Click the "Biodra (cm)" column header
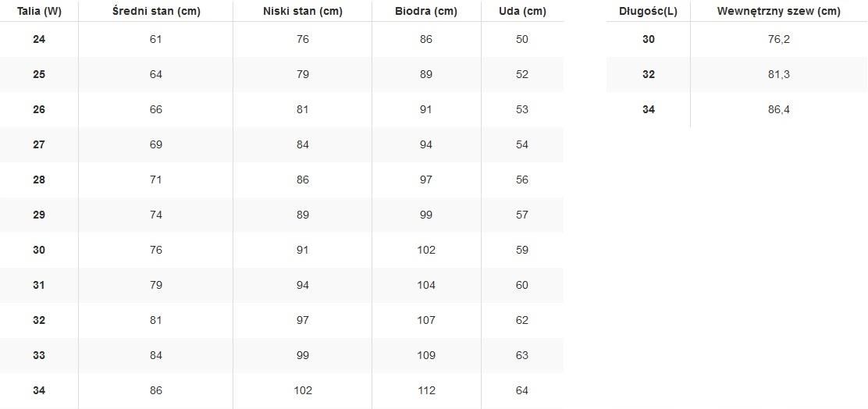This screenshot has height=409, width=868. click(425, 12)
